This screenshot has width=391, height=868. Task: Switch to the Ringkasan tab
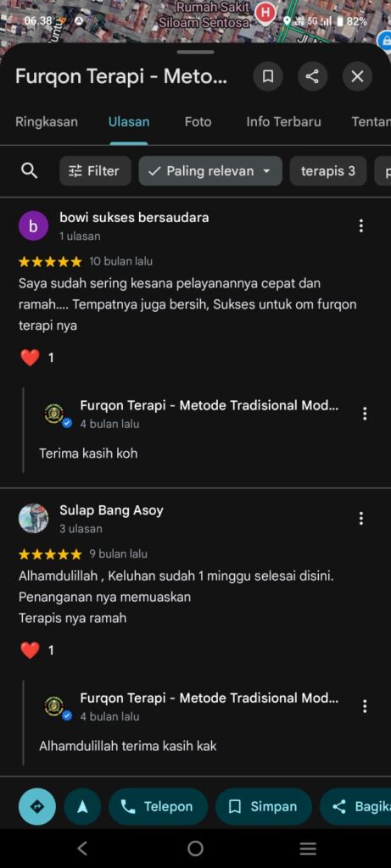click(x=47, y=122)
